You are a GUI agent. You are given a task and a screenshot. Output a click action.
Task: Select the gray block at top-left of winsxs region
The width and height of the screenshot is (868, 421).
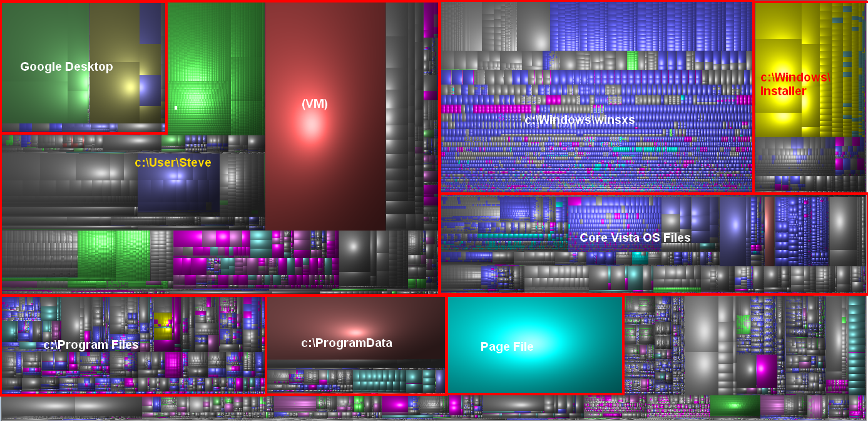[479, 26]
